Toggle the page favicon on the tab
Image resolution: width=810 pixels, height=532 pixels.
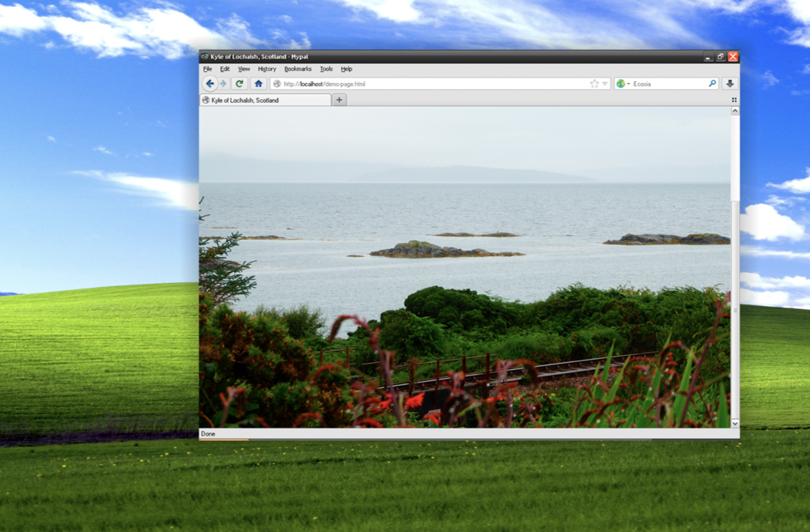pyautogui.click(x=208, y=100)
